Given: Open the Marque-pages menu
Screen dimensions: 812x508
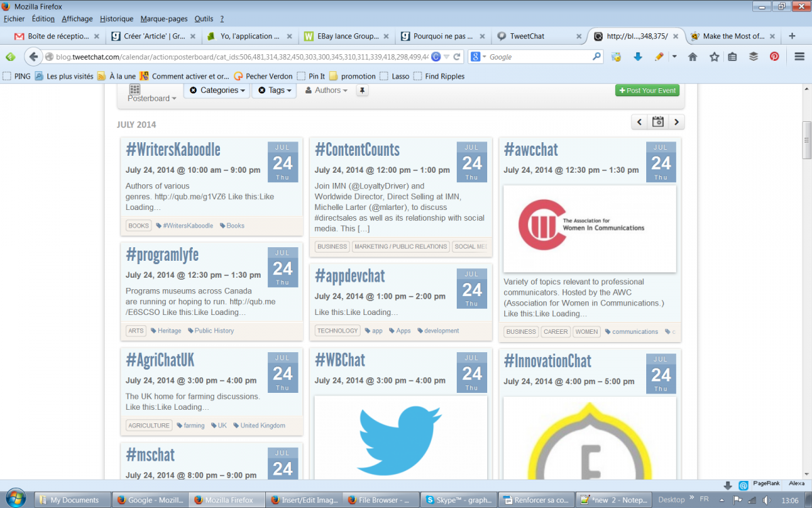Looking at the screenshot, I should point(164,19).
